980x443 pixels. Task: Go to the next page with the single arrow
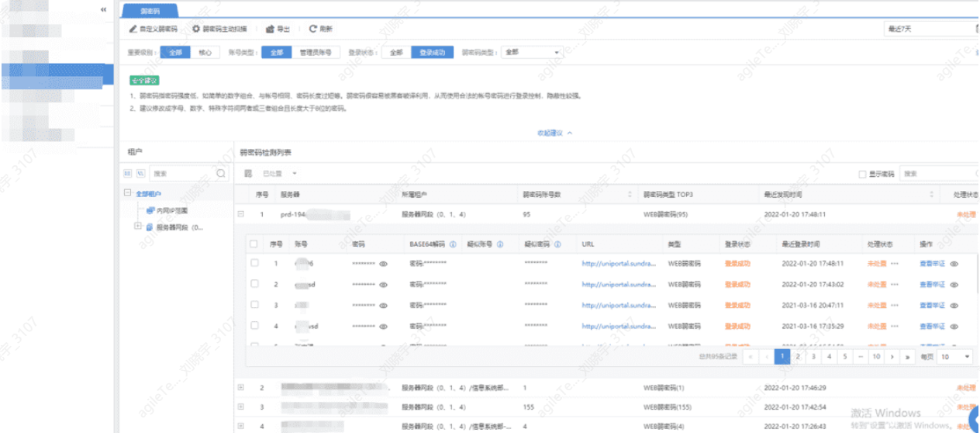pyautogui.click(x=892, y=357)
